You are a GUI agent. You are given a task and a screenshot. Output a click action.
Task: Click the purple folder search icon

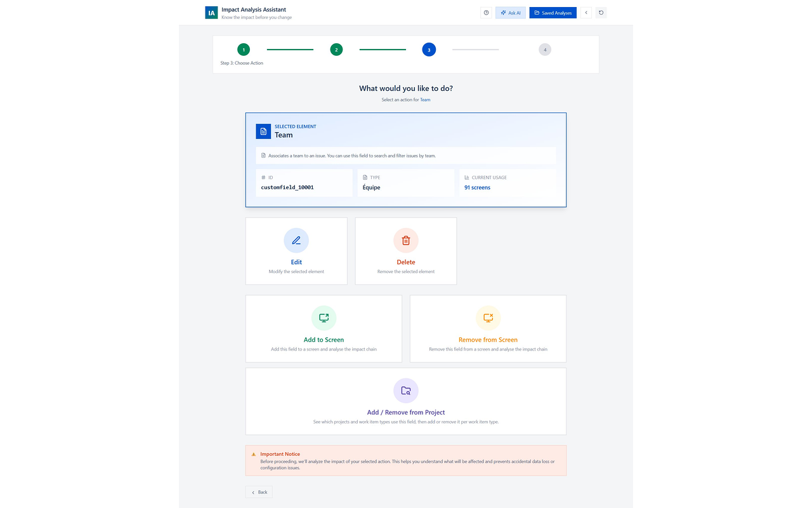(406, 391)
